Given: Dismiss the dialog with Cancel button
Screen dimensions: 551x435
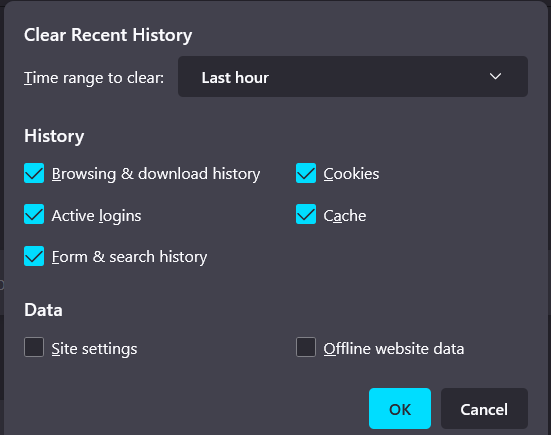Looking at the screenshot, I should click(x=484, y=409).
